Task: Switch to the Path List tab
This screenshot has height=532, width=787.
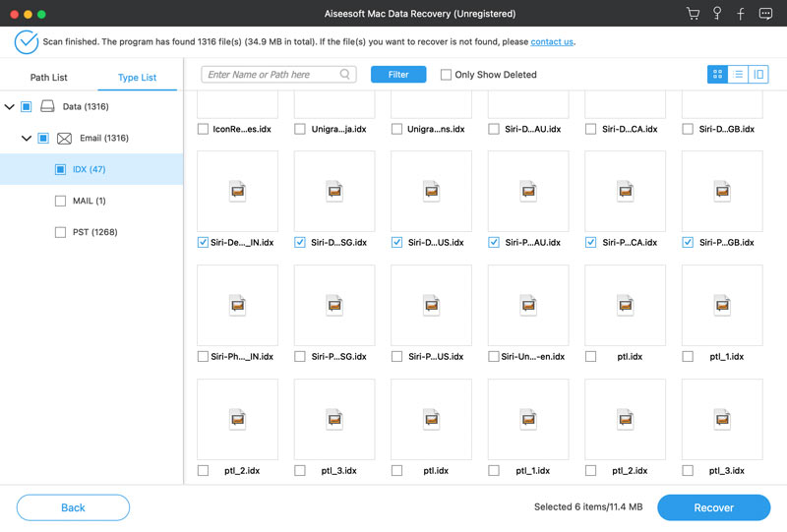Action: pyautogui.click(x=48, y=78)
